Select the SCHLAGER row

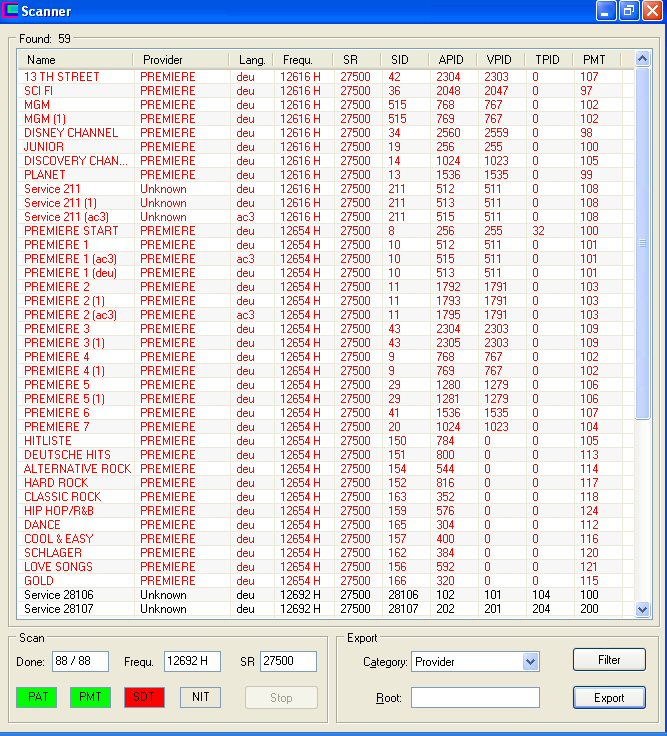coord(326,553)
